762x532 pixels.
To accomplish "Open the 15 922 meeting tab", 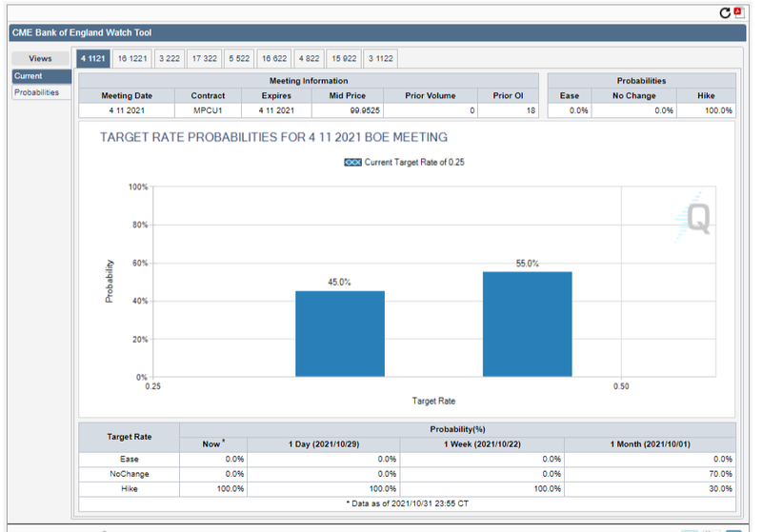I will (x=344, y=59).
